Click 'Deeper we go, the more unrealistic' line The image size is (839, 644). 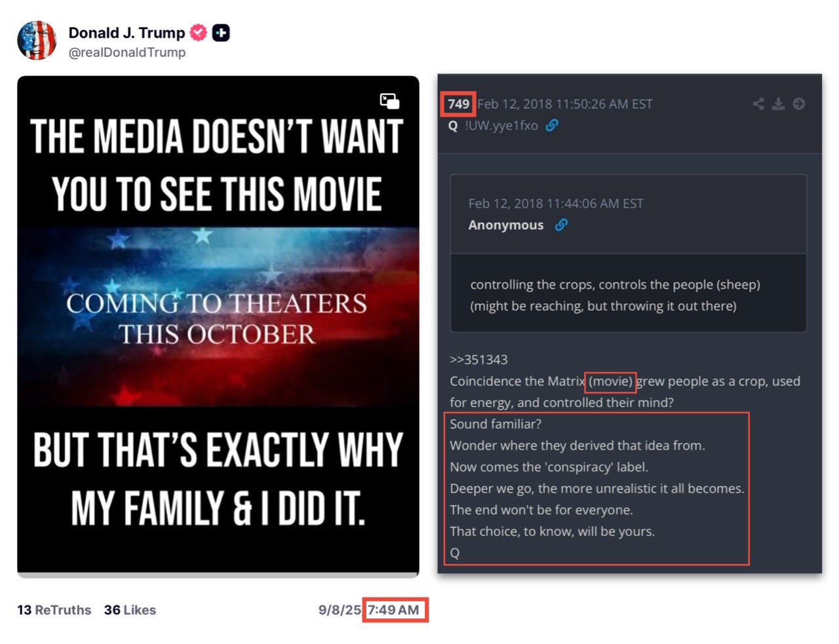(597, 489)
